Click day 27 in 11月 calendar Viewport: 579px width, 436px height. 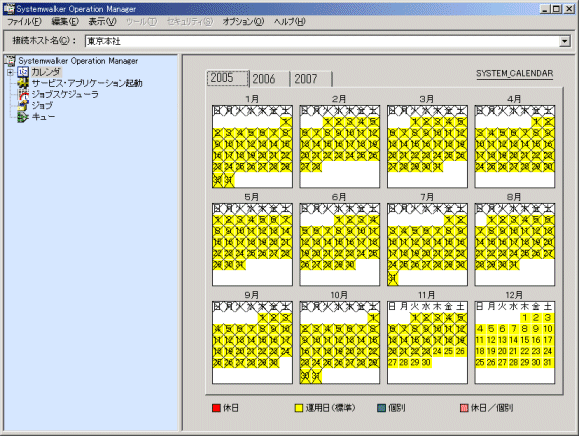tap(392, 363)
